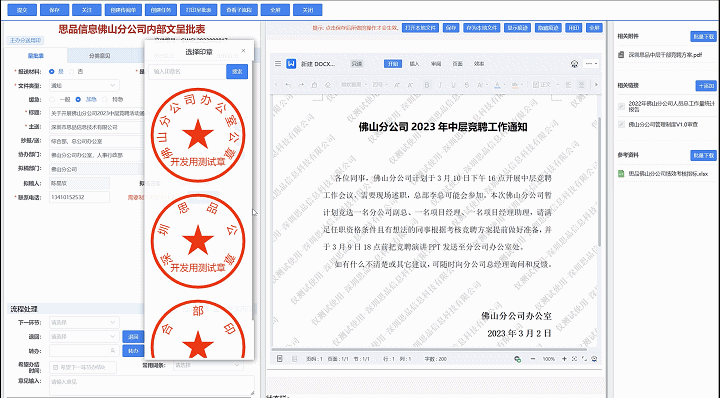This screenshot has width=720, height=398.
Task: Click the font color A swatch
Action: coord(497,85)
